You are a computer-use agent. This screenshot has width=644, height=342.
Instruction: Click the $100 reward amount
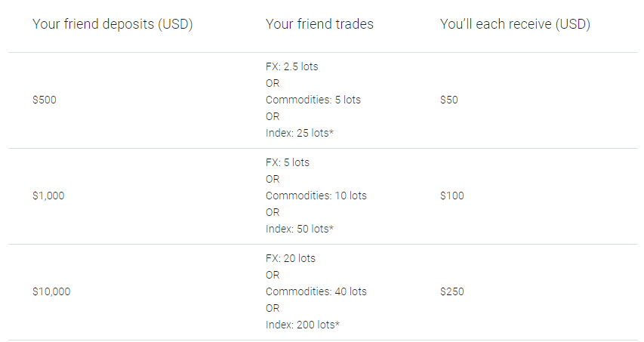tap(451, 196)
